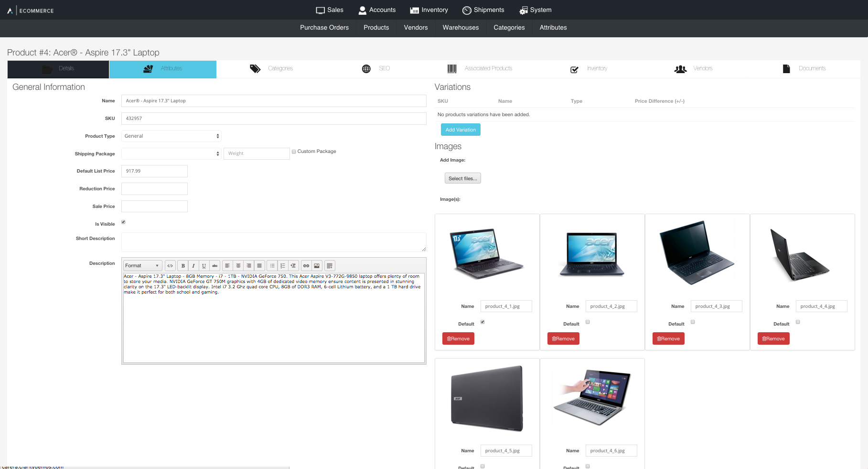Set product_4_4.jpg as default image
Viewport: 868px width, 469px height.
tap(798, 322)
